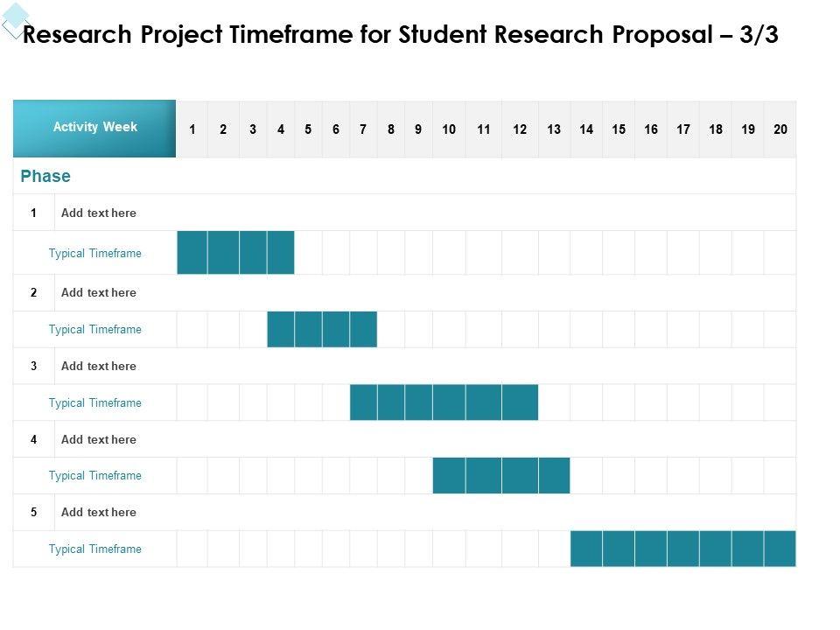The height and width of the screenshot is (630, 840).
Task: Click the phase 5 teal timeframe bar
Action: [682, 549]
